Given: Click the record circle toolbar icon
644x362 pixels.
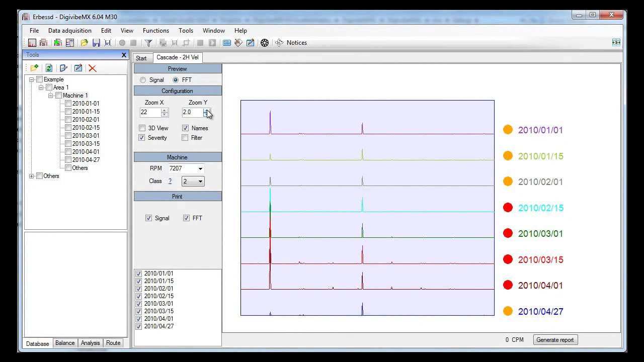Looking at the screenshot, I should coord(122,43).
